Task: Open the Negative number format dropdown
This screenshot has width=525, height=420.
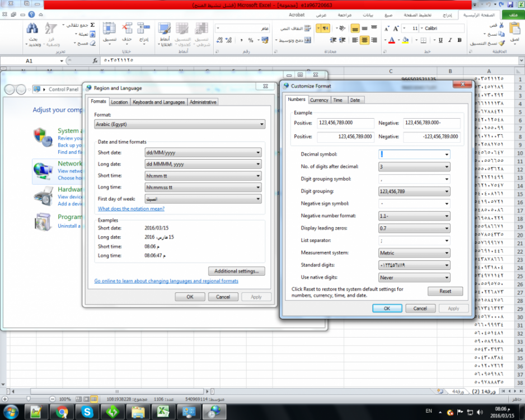Action: click(x=414, y=216)
